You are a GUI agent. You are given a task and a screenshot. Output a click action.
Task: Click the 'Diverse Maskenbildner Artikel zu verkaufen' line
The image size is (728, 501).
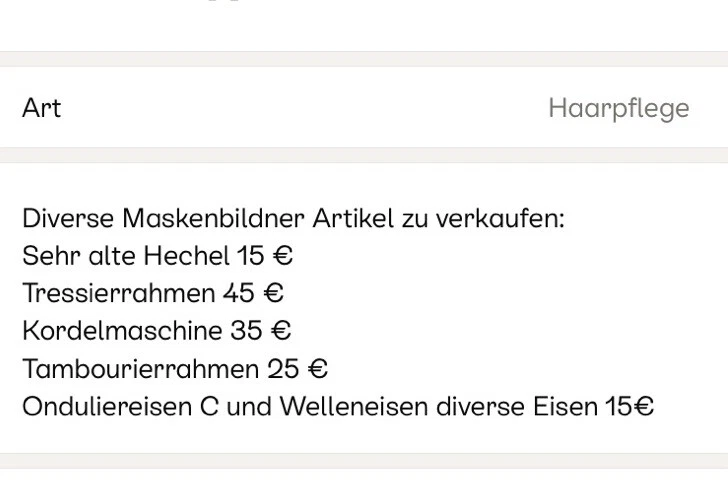coord(293,218)
